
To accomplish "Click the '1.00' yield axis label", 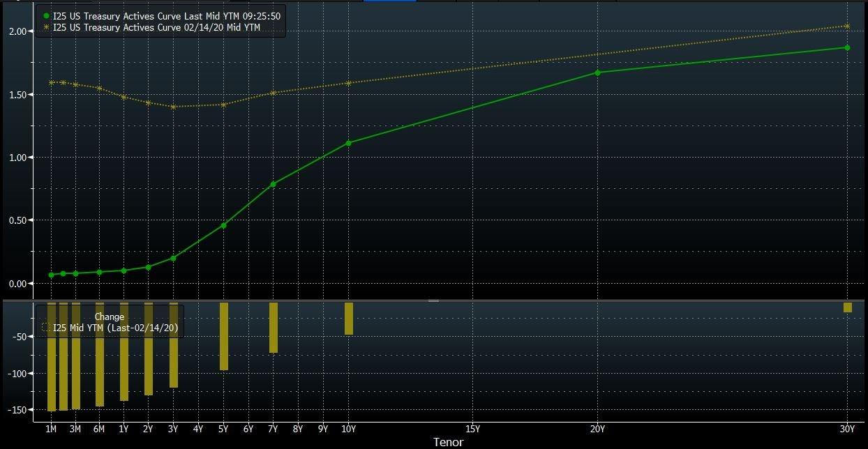I will 18,158.
